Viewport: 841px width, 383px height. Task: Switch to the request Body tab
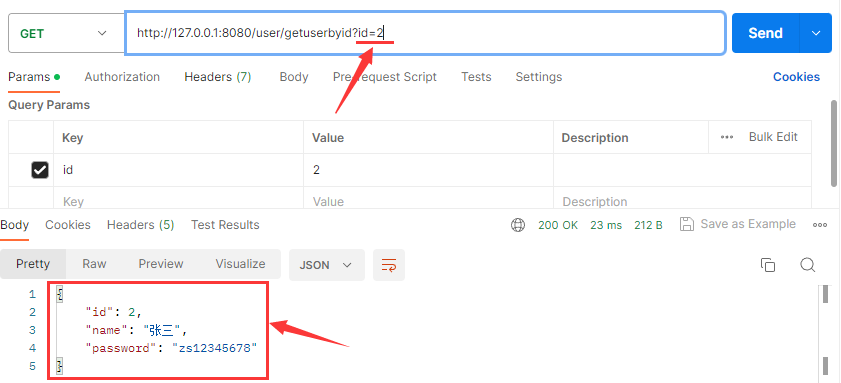294,77
